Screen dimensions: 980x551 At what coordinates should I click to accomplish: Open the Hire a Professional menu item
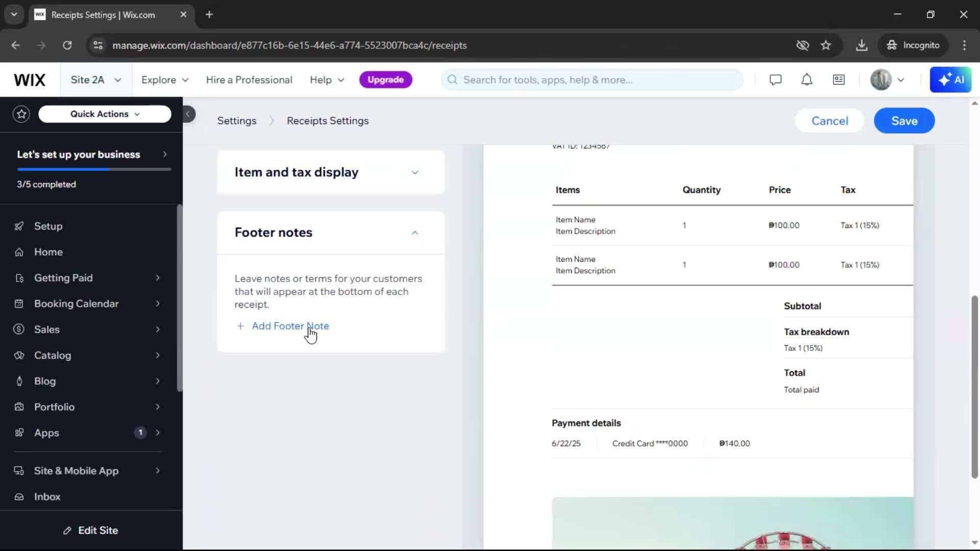(x=249, y=80)
